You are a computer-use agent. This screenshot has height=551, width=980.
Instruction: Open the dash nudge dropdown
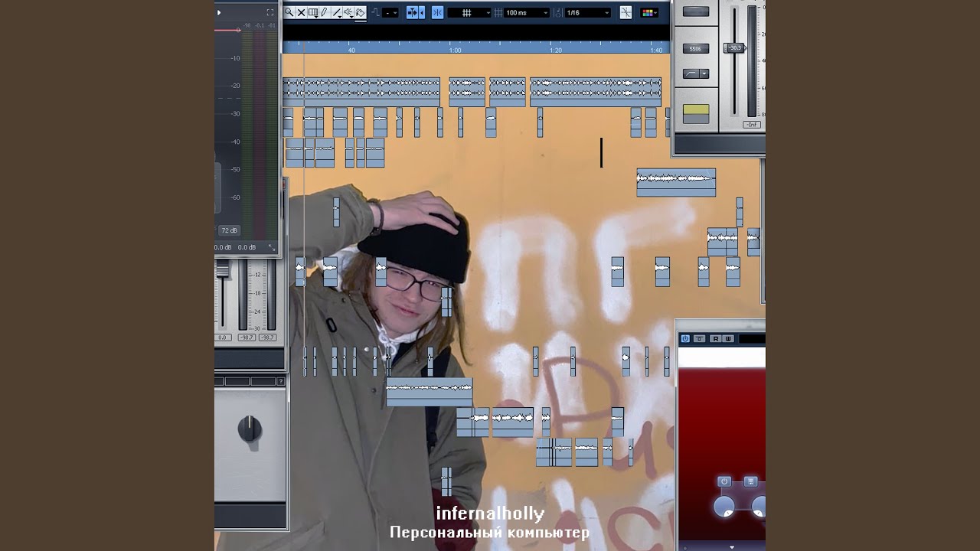(x=390, y=12)
